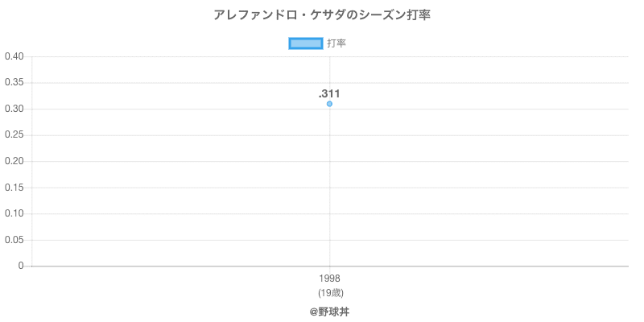Image resolution: width=644 pixels, height=322 pixels.
Task: Click the 0.40 y-axis label
Action: [x=14, y=56]
